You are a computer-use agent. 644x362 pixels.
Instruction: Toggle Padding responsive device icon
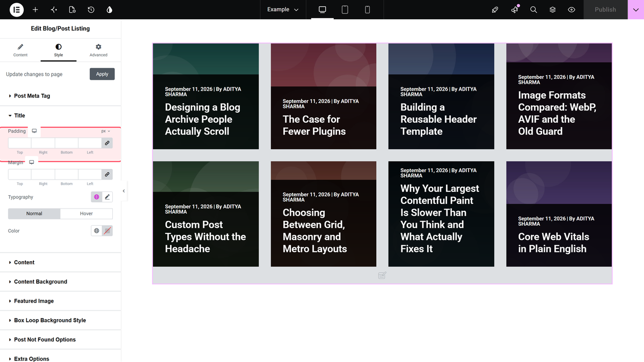(x=34, y=131)
